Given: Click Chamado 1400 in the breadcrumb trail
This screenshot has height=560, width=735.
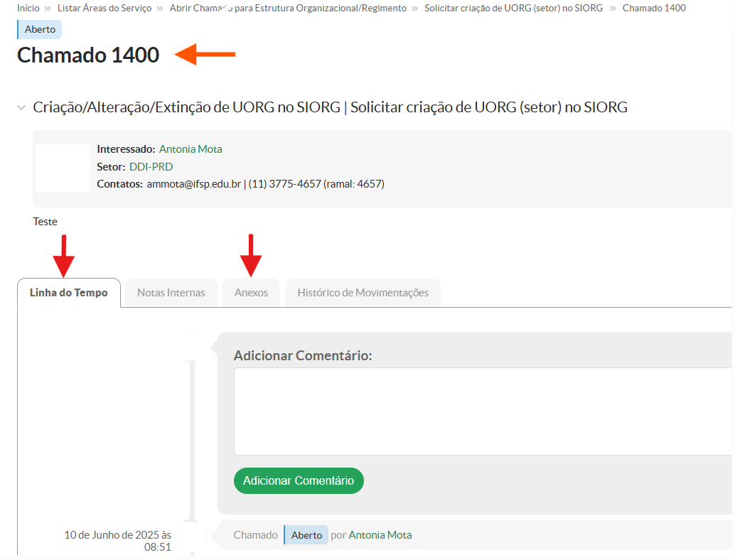Looking at the screenshot, I should pyautogui.click(x=654, y=8).
